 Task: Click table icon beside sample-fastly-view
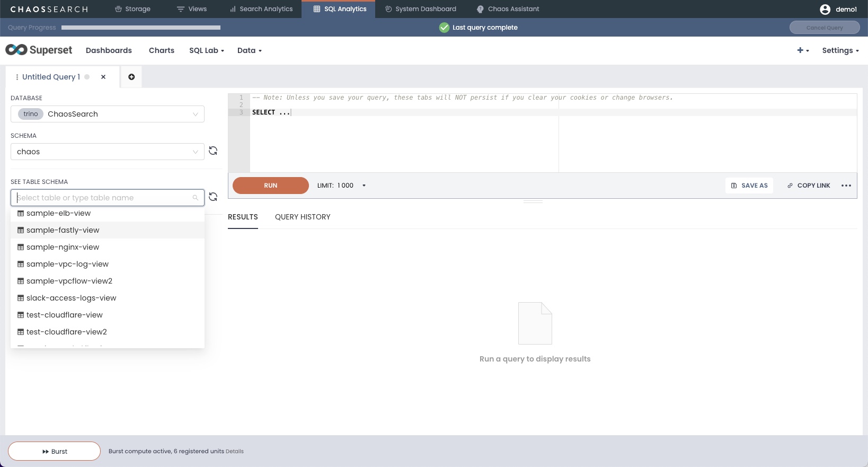coord(21,230)
